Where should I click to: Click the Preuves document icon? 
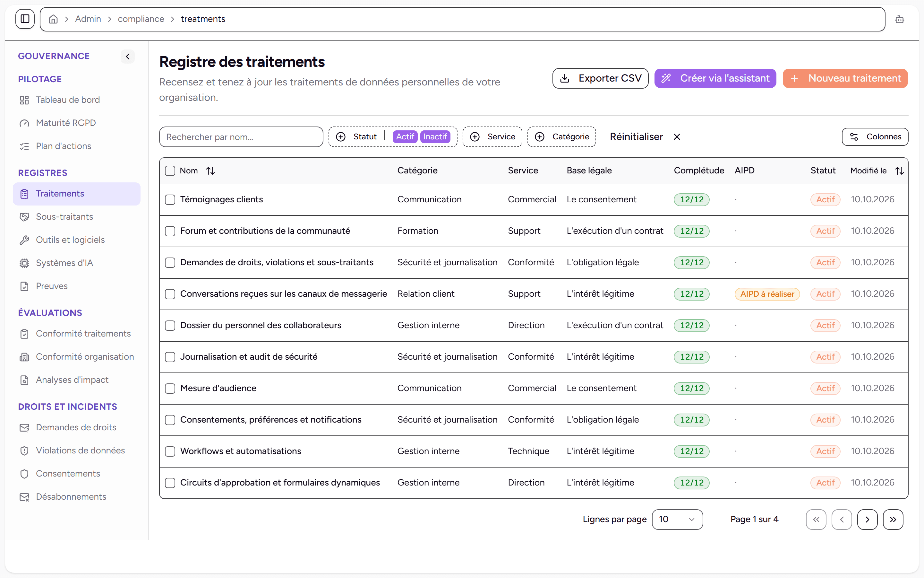[24, 286]
